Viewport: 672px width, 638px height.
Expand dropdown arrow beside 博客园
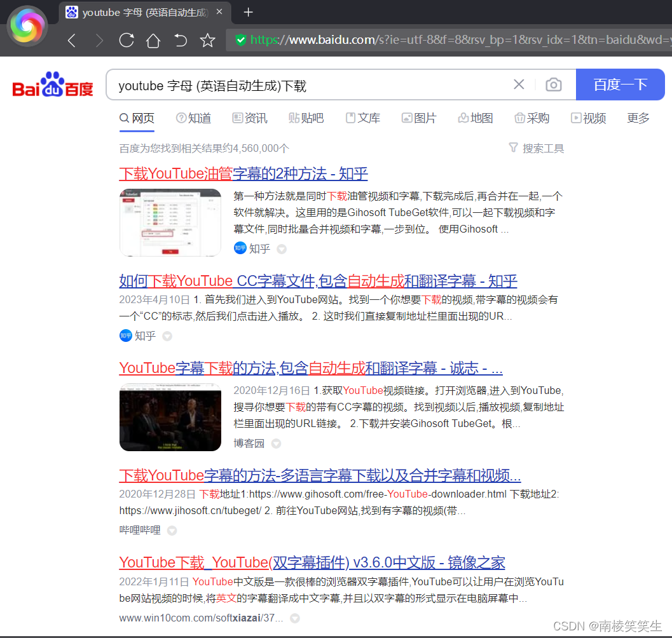point(277,444)
